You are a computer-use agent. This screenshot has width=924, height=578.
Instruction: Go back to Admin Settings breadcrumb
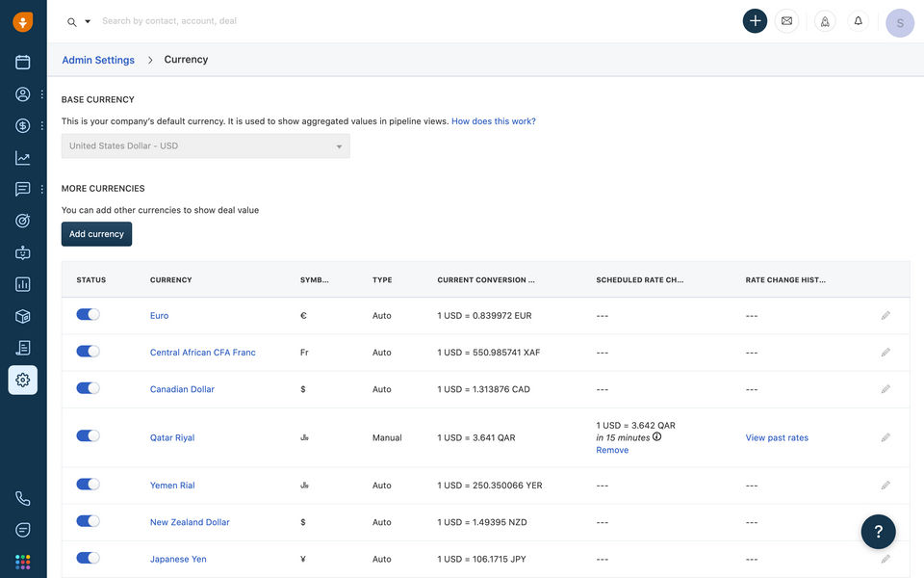tap(98, 60)
